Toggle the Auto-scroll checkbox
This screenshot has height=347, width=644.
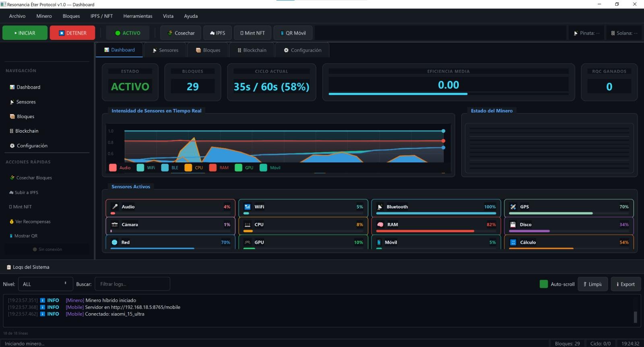[x=544, y=284]
